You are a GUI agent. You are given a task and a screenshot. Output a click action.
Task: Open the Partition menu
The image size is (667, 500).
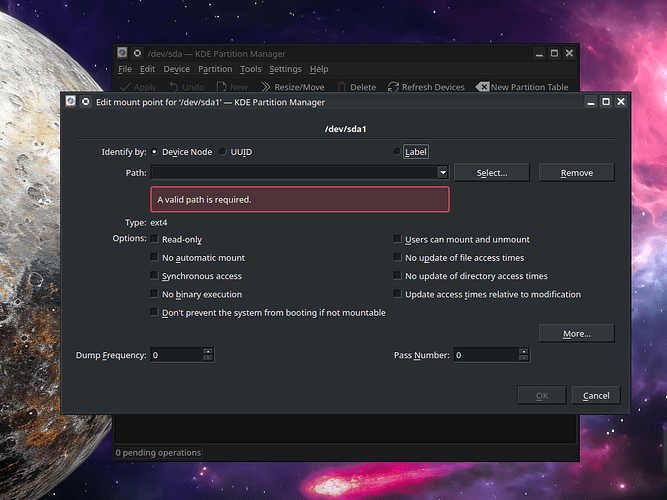point(215,69)
